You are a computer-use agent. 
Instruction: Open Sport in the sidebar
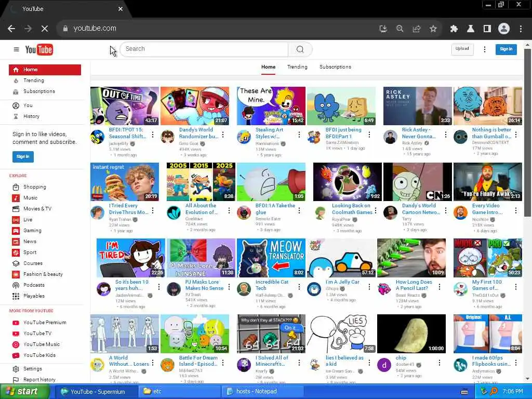(x=45, y=252)
